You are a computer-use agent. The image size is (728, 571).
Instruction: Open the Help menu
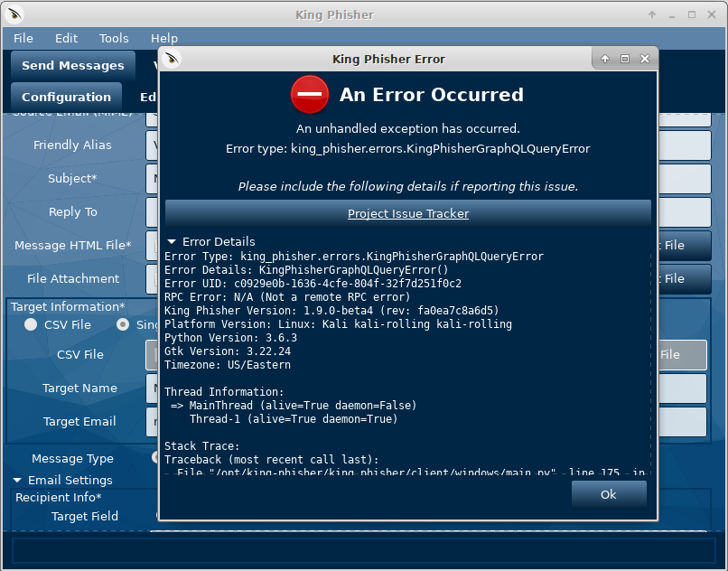[x=164, y=38]
